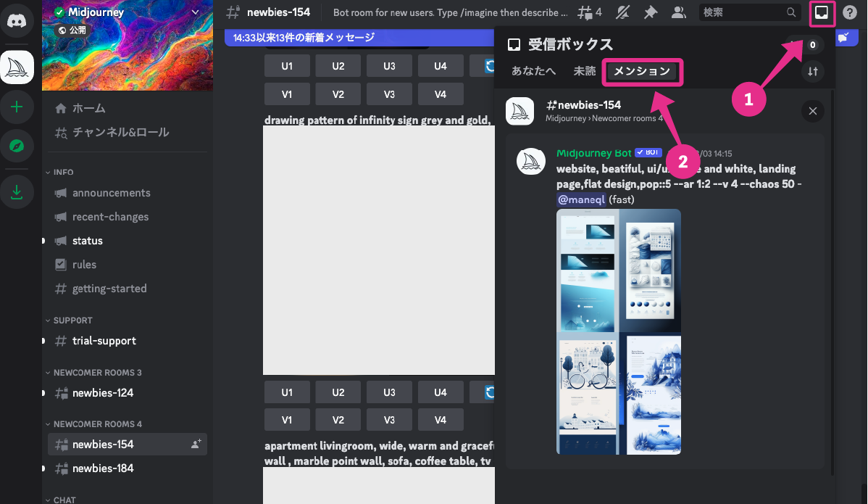This screenshot has width=868, height=504.
Task: Toggle the channel notification mute bell
Action: [x=623, y=12]
